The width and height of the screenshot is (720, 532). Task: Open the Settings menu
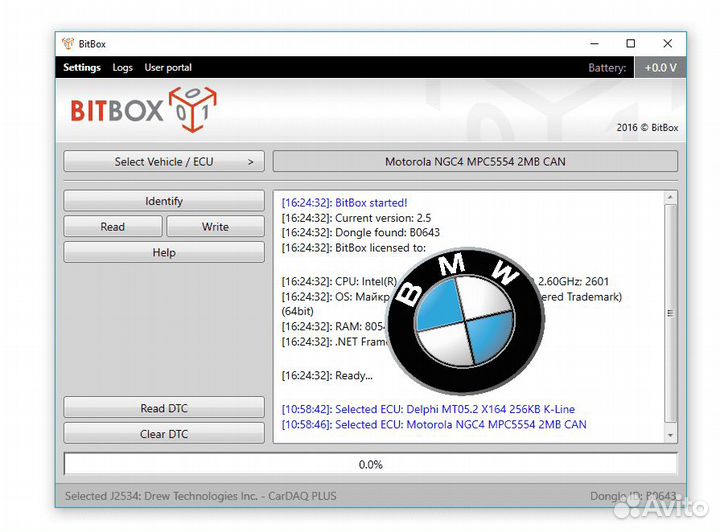82,67
